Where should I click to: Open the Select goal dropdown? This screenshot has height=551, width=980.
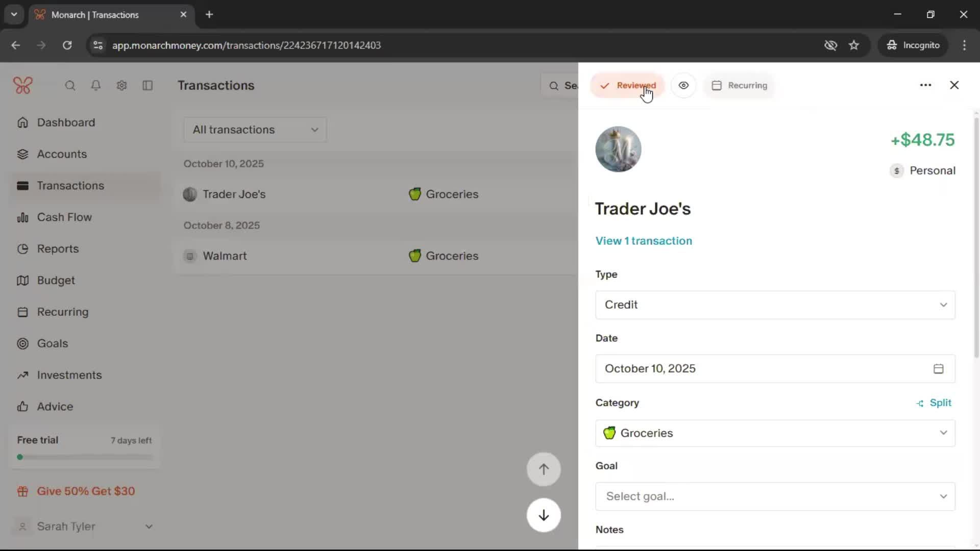775,496
